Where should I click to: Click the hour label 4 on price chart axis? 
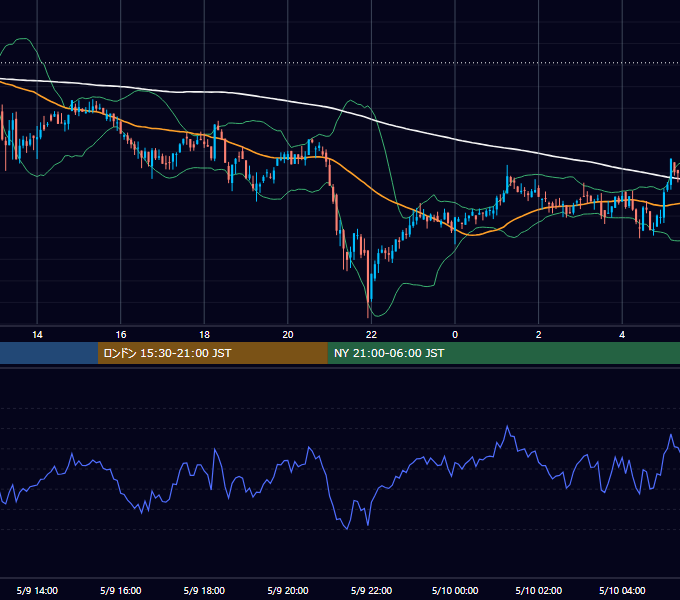pos(622,335)
